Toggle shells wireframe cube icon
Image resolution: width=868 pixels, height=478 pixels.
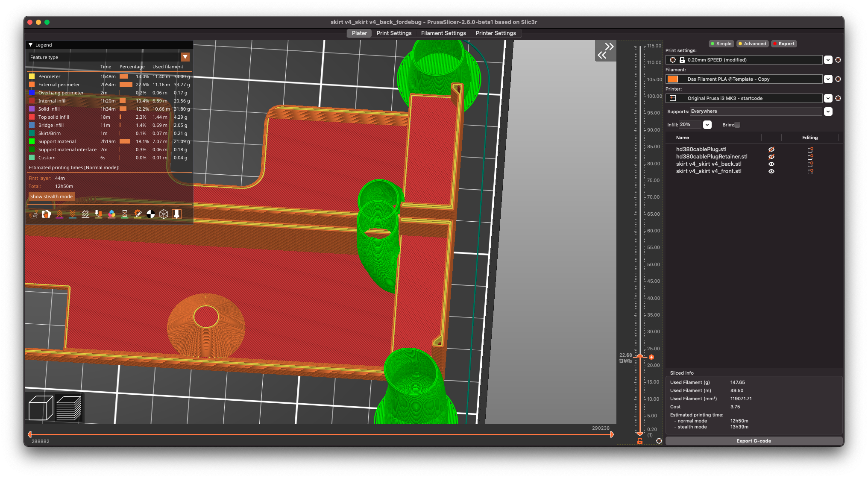164,214
